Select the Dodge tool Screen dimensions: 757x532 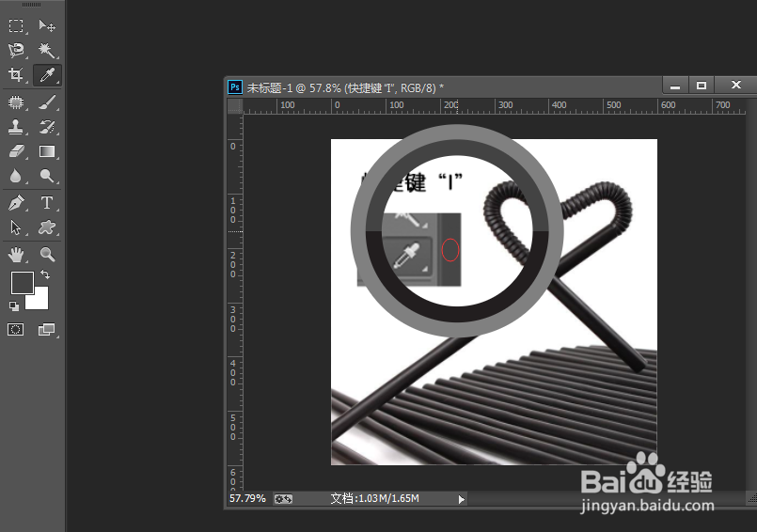(47, 176)
